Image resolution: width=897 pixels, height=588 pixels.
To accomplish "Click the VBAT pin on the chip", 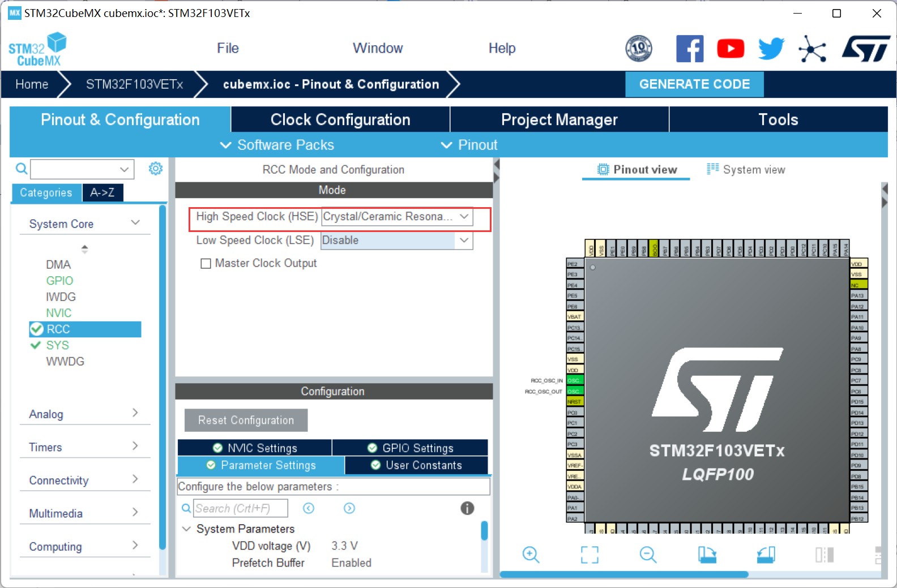I will click(x=575, y=317).
